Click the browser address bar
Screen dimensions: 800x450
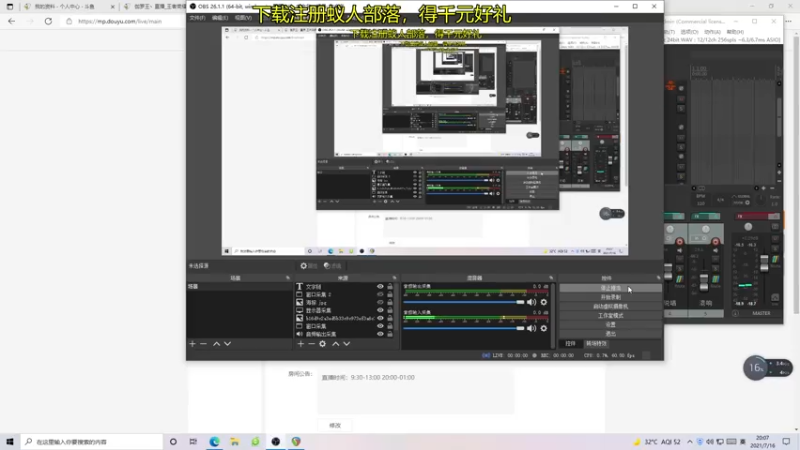click(125, 21)
